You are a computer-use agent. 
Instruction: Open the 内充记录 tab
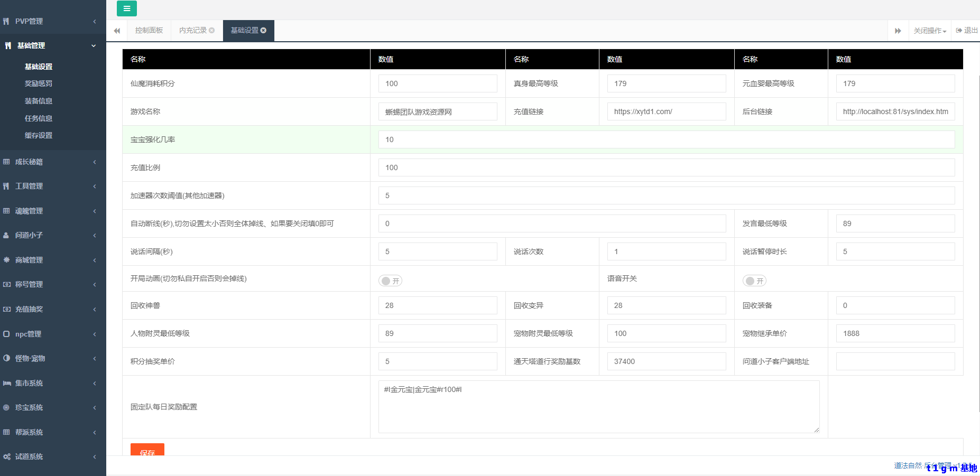(x=192, y=30)
